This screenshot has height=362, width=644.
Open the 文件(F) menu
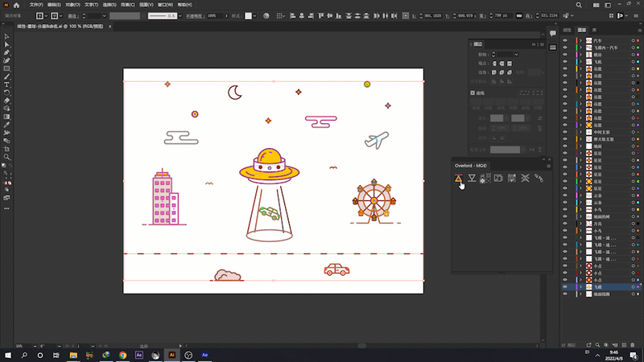36,5
